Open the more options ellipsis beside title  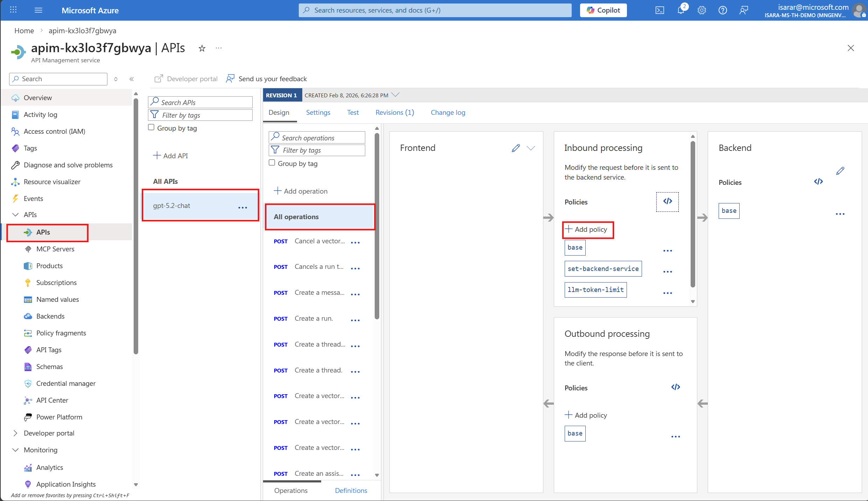pyautogui.click(x=219, y=48)
